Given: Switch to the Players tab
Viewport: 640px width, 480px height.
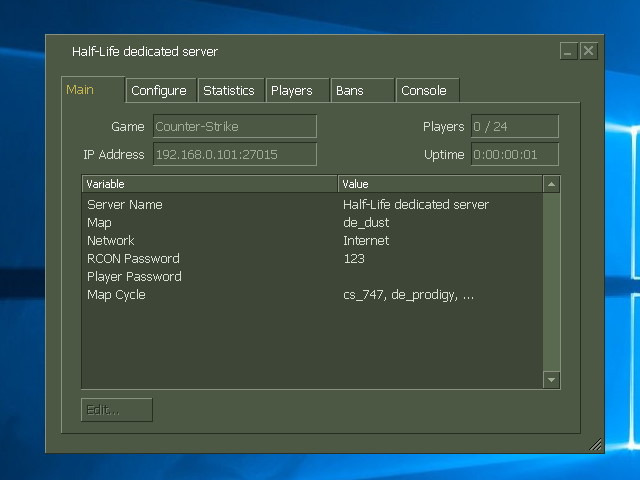Looking at the screenshot, I should [x=298, y=90].
